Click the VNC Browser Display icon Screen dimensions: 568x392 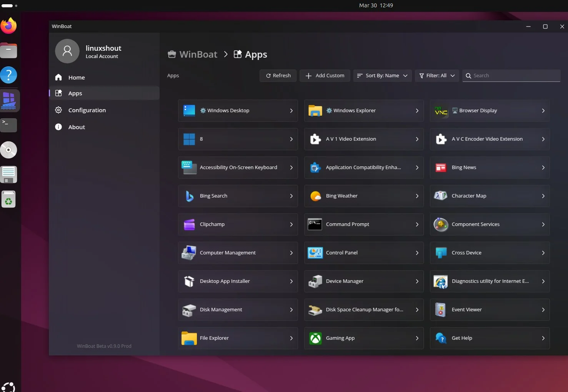[441, 111]
